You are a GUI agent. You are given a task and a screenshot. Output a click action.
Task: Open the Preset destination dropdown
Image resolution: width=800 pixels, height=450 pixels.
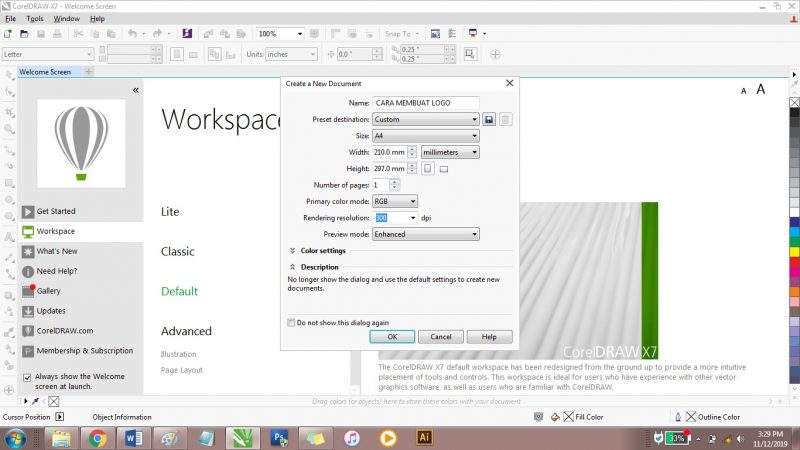pyautogui.click(x=426, y=119)
